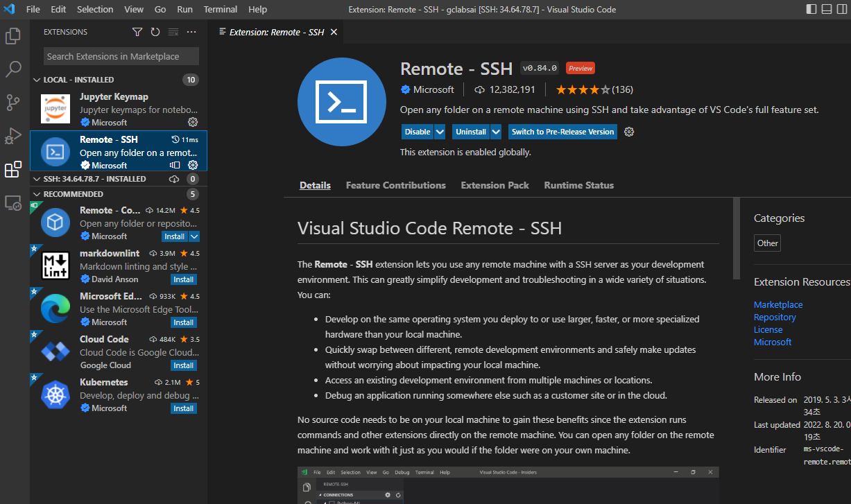Switch to the Feature Contributions tab

click(x=395, y=185)
